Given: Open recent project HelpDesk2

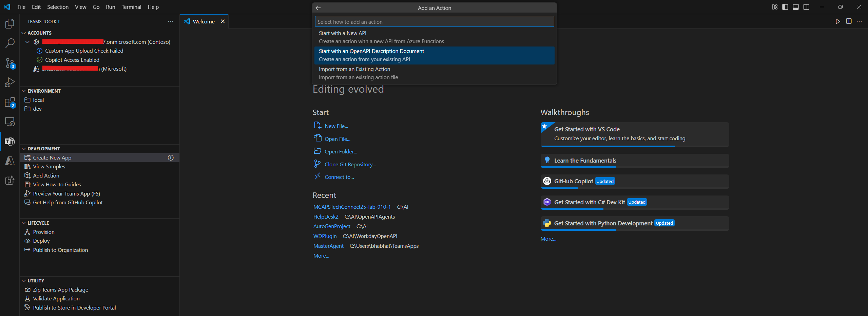Looking at the screenshot, I should coord(326,217).
